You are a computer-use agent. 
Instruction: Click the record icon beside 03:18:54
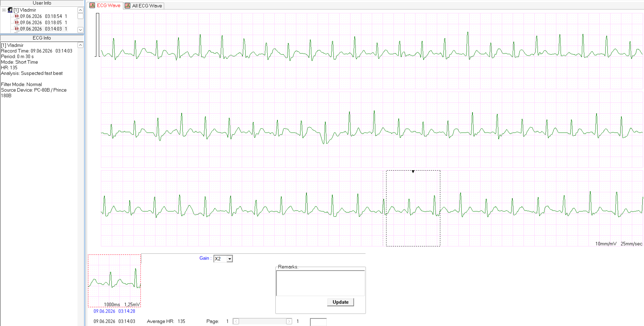17,16
